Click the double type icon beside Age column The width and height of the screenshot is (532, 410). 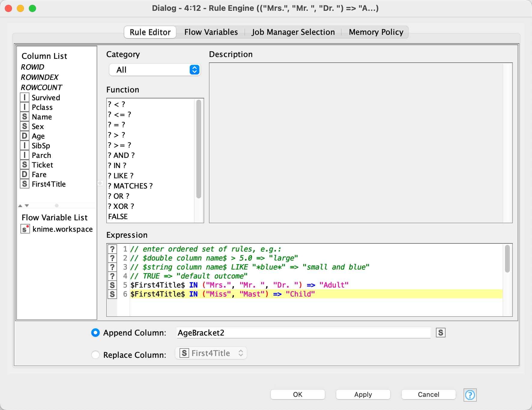tap(25, 136)
